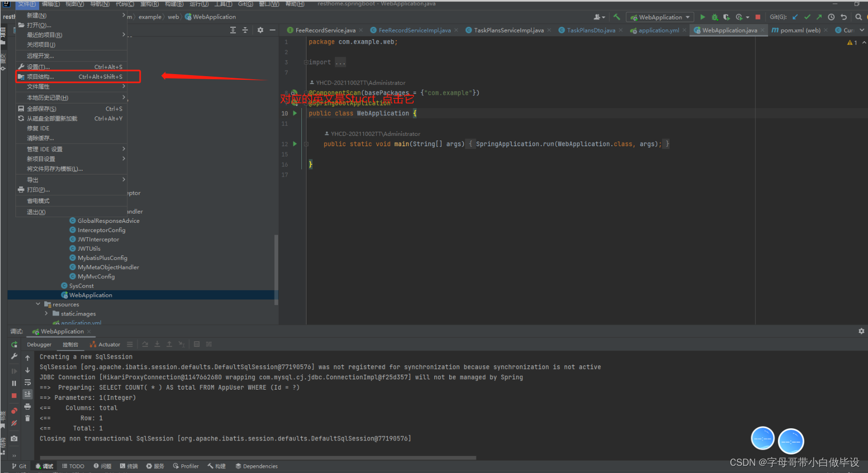Commit changes with the Git checkmark

point(807,17)
